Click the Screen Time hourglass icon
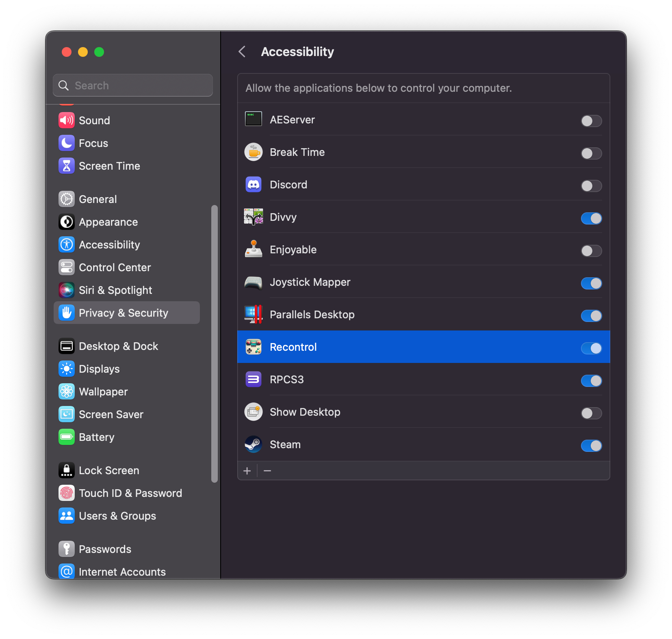The image size is (672, 639). coord(67,166)
